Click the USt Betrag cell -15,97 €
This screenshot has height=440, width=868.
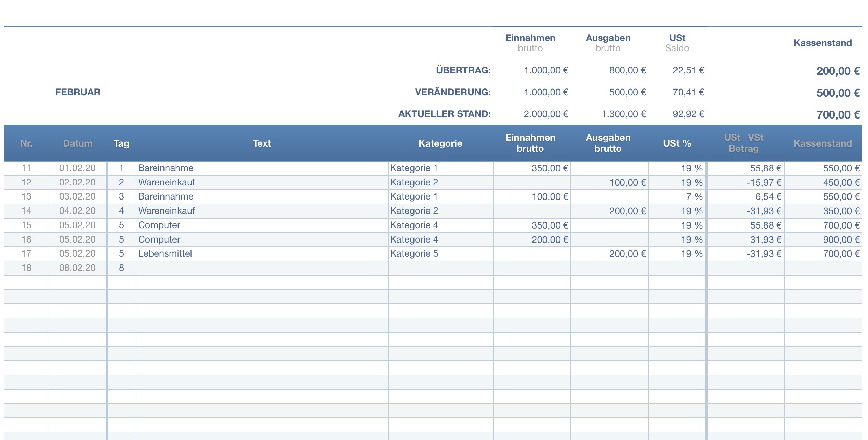pos(746,182)
